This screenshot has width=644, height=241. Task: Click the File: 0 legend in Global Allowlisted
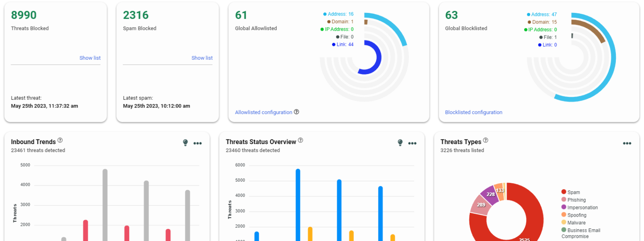[345, 37]
